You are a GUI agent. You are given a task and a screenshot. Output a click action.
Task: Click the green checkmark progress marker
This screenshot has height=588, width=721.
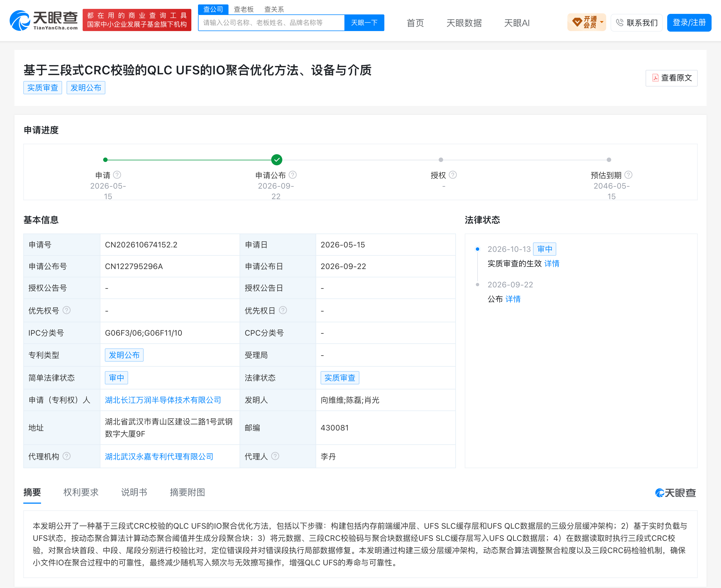click(277, 159)
